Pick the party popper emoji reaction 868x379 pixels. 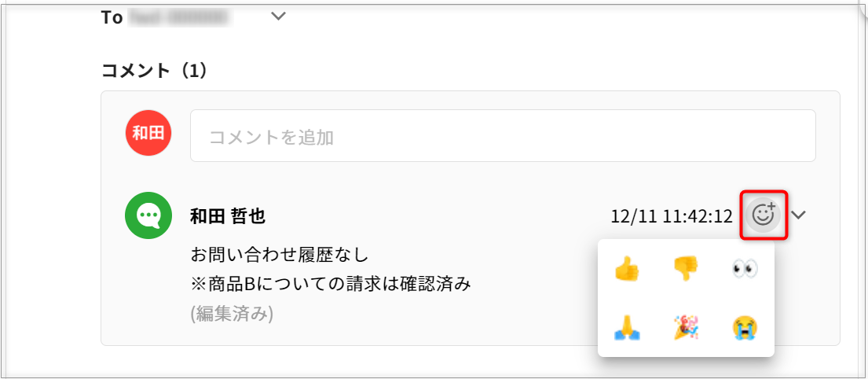[x=686, y=327]
